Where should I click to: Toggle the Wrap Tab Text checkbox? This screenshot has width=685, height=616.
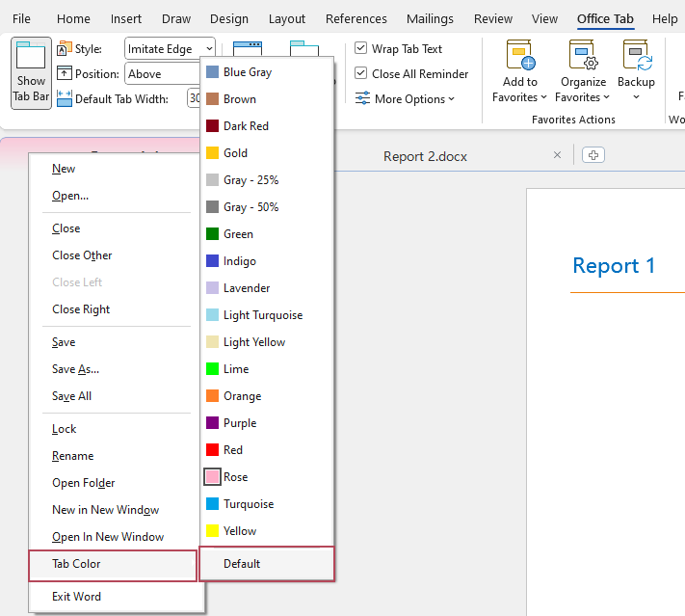point(360,48)
